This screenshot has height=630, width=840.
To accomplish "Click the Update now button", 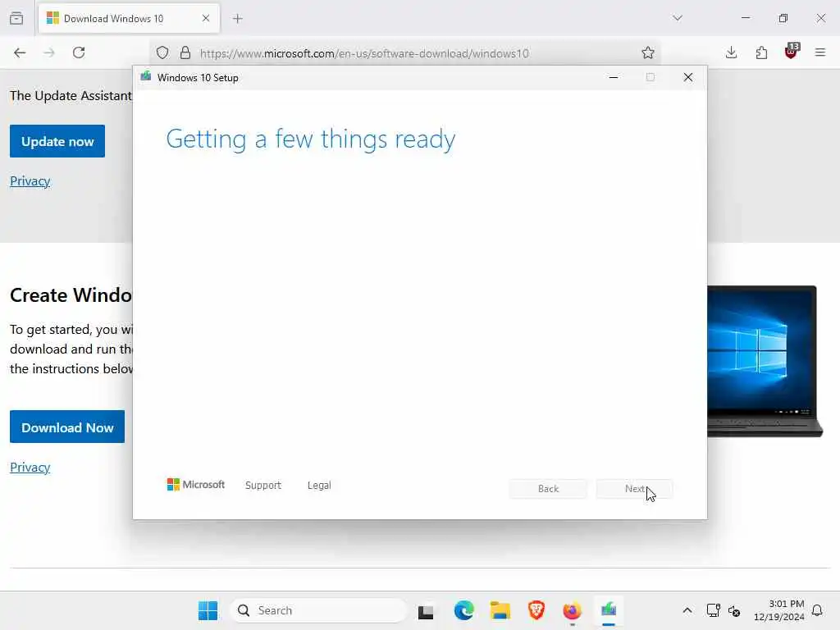I will (x=57, y=141).
